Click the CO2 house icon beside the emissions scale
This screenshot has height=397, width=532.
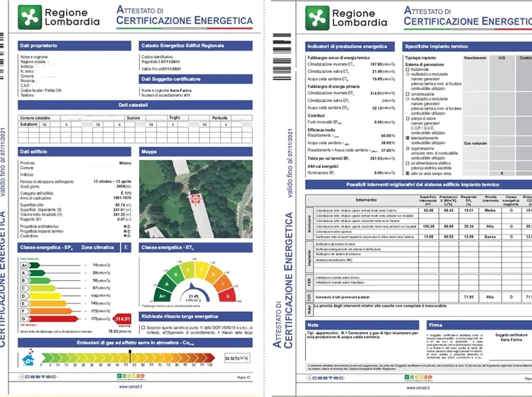click(x=28, y=358)
